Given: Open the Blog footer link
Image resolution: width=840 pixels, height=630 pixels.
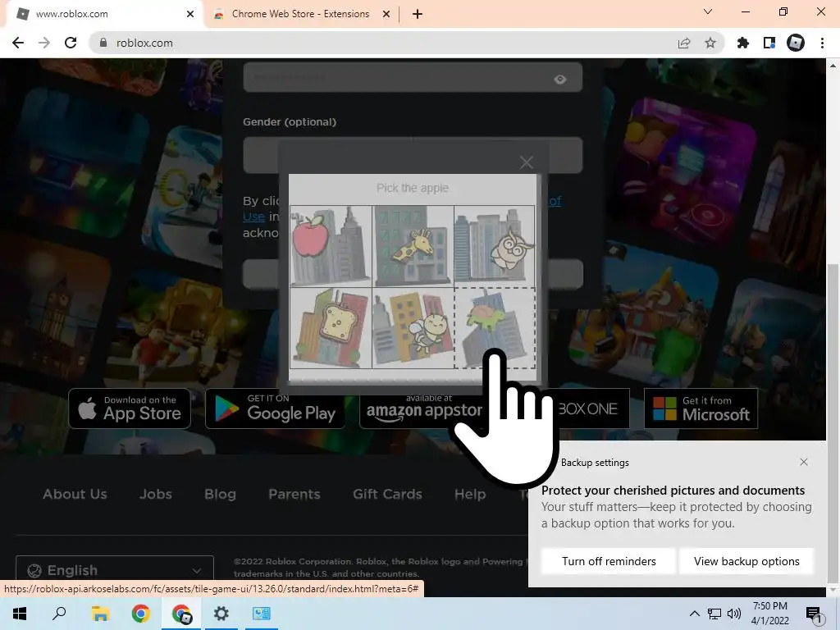Looking at the screenshot, I should click(x=220, y=494).
